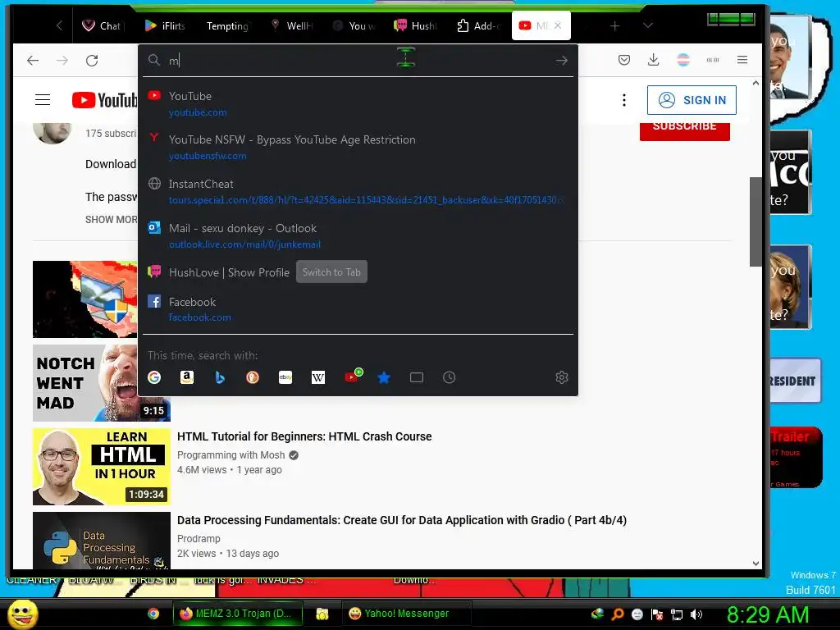Click the SIGN IN button
Image resolution: width=840 pixels, height=630 pixels.
point(692,100)
